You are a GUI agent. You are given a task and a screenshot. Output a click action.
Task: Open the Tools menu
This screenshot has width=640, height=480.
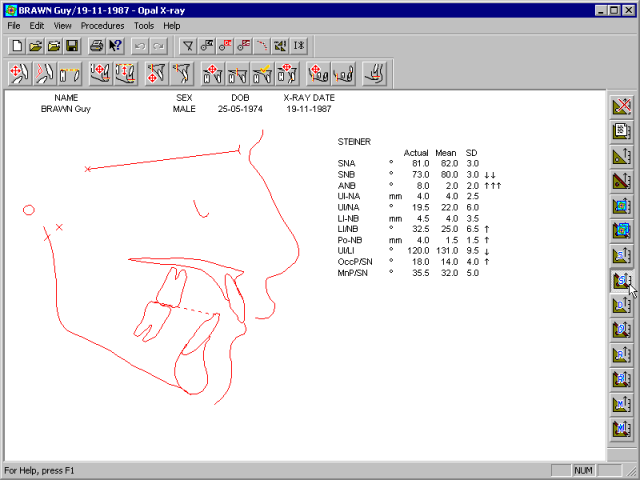click(x=144, y=26)
